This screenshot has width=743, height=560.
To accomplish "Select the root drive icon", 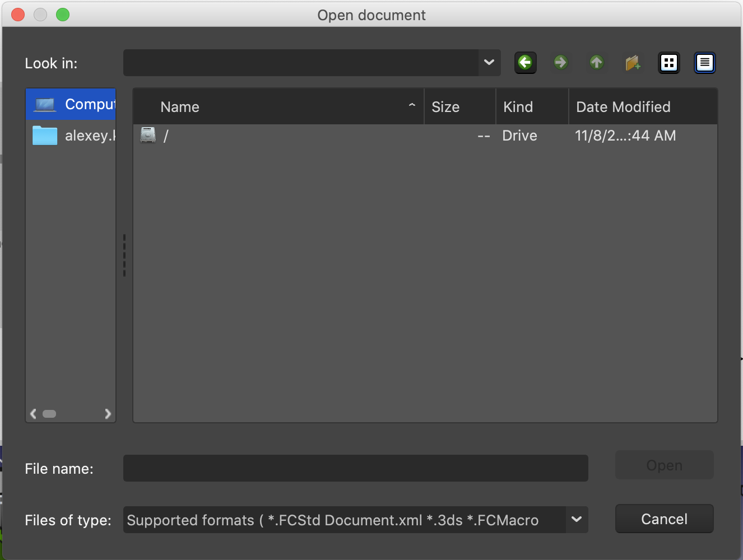I will point(148,135).
